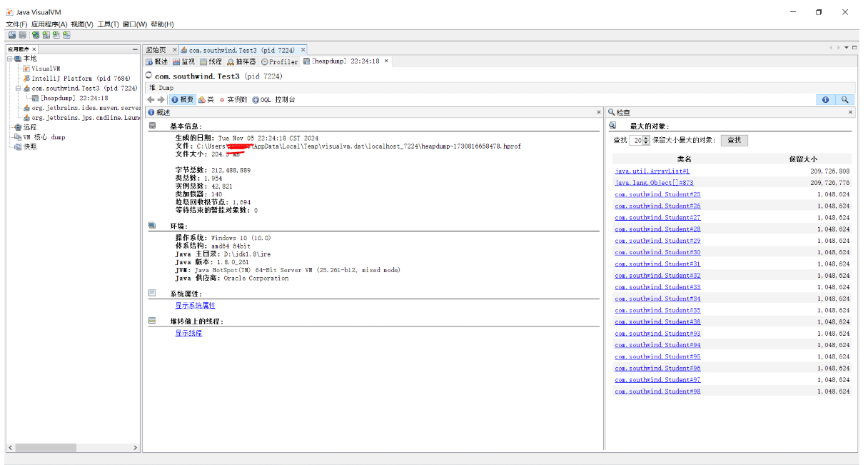Open the 文件(F) menu

tap(16, 24)
